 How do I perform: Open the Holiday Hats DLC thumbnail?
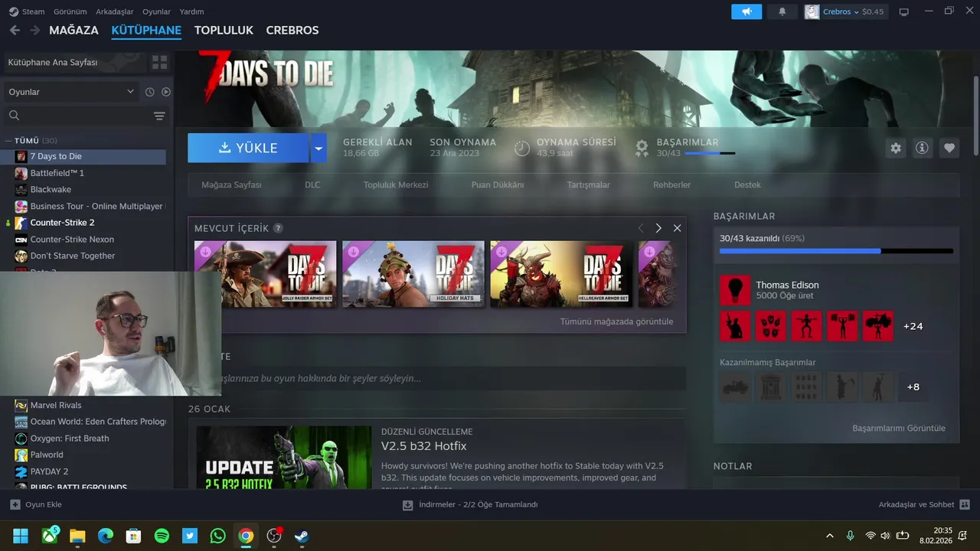pyautogui.click(x=413, y=274)
